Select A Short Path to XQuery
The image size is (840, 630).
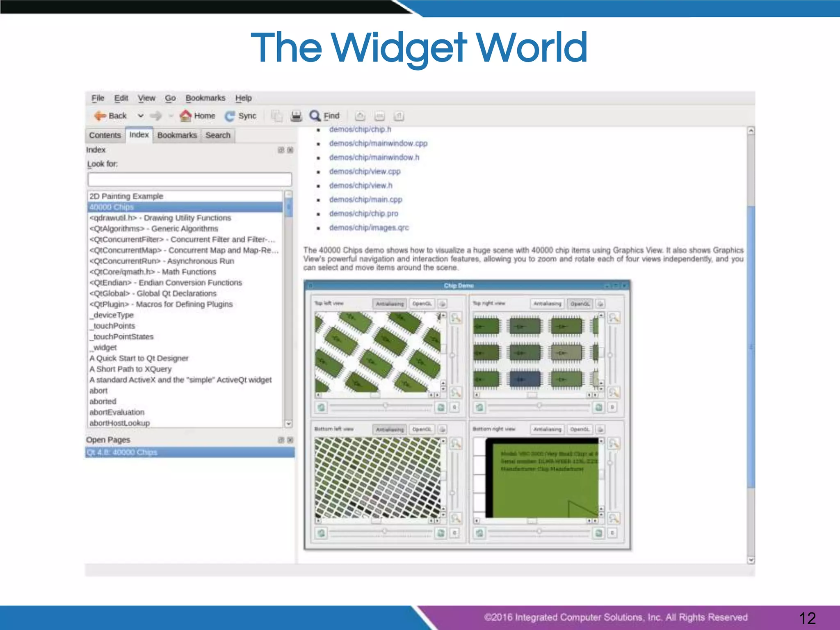[x=185, y=369]
